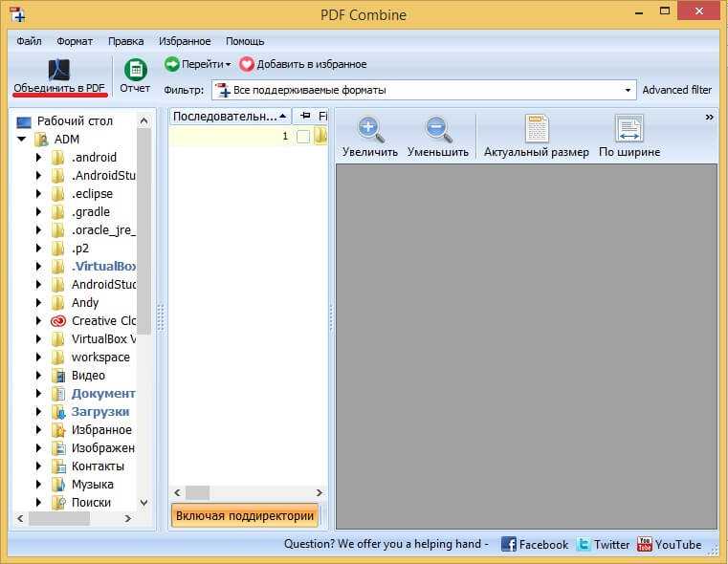Select the .AndroidStu folder entry
The width and height of the screenshot is (728, 564).
click(103, 175)
